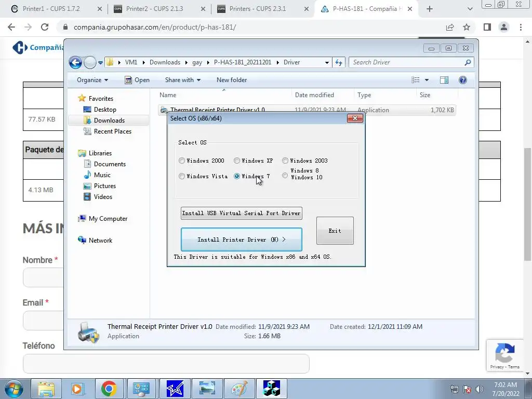
Task: Open Recent Places in Favorites
Action: tap(112, 131)
